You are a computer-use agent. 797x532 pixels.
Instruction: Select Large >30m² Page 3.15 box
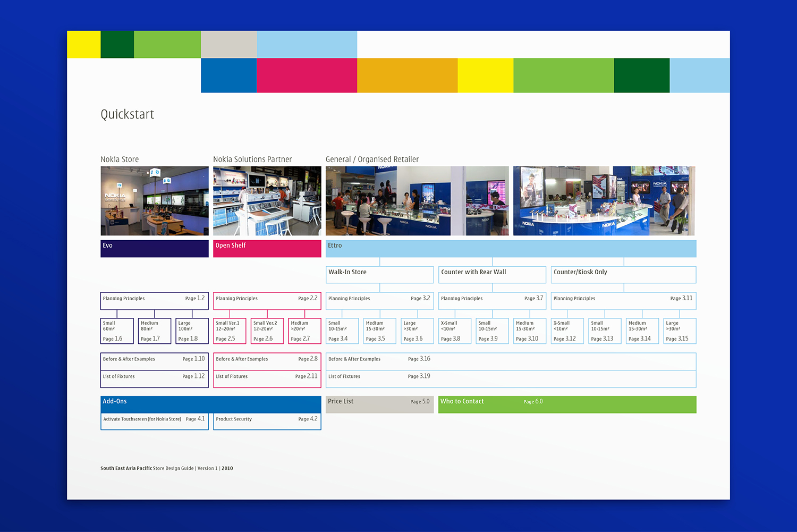click(x=680, y=331)
